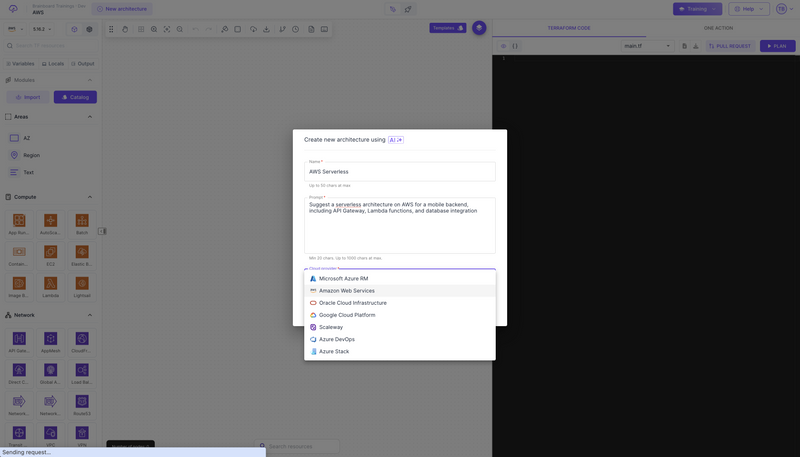Select the Batch resource icon

coord(82,220)
